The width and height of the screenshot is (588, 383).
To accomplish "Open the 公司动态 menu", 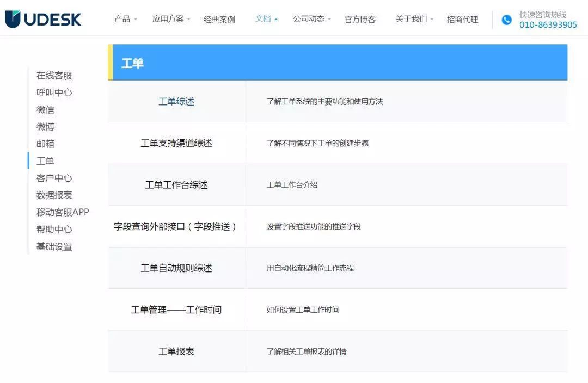I will coord(309,18).
